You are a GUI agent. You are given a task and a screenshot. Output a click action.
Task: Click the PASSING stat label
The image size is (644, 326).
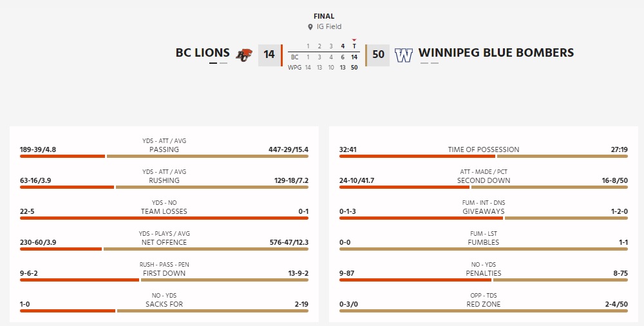coord(164,149)
